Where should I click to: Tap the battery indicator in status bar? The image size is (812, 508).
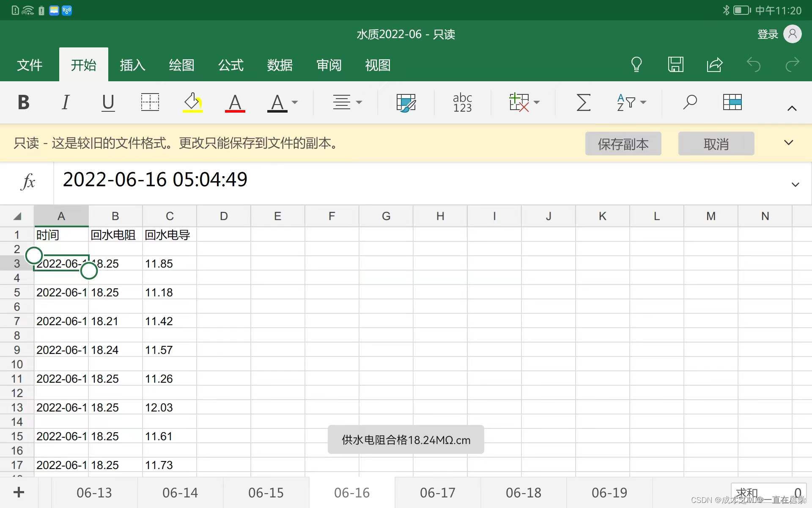click(x=742, y=10)
